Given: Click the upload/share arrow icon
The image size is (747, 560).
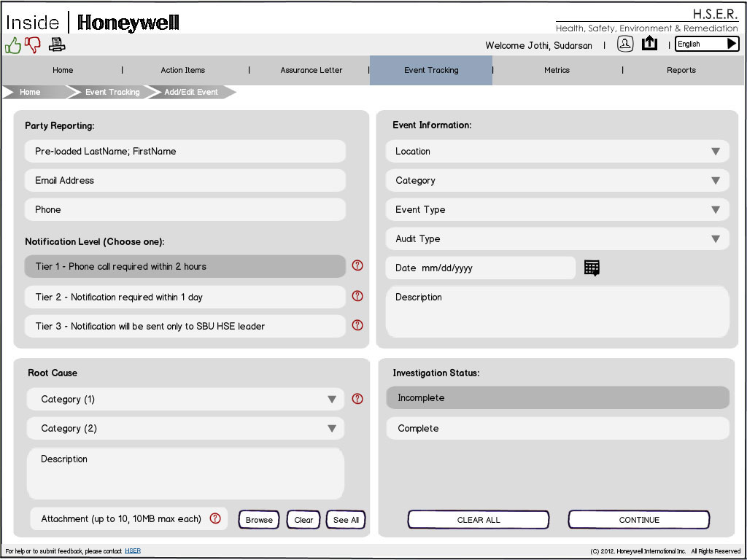Looking at the screenshot, I should pos(649,44).
